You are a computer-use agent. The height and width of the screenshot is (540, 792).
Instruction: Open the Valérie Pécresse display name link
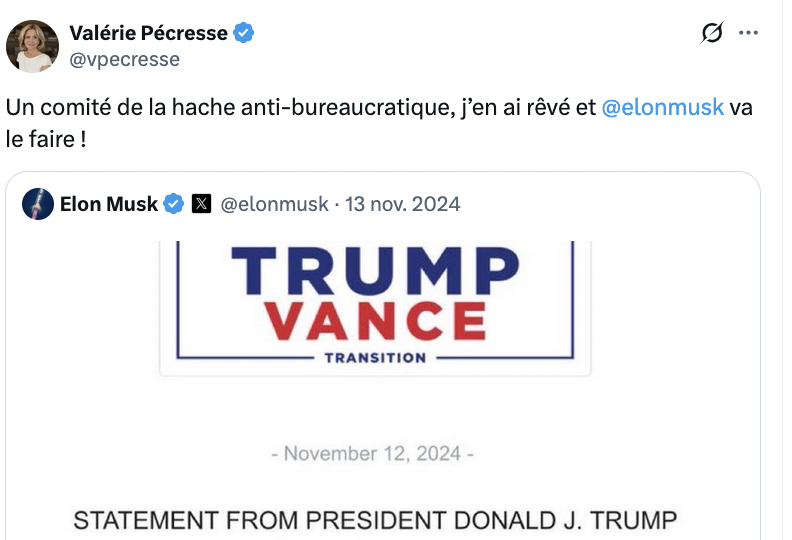(x=148, y=33)
